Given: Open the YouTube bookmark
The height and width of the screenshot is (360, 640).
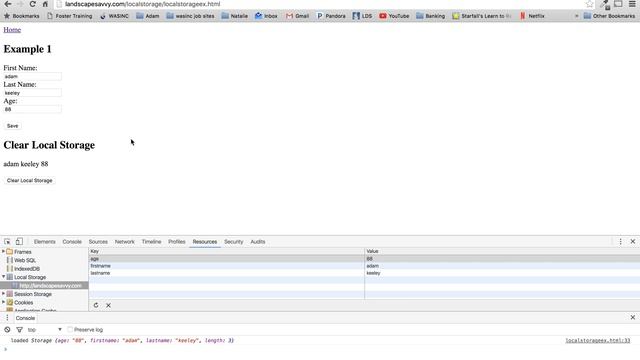Looking at the screenshot, I should coord(394,16).
